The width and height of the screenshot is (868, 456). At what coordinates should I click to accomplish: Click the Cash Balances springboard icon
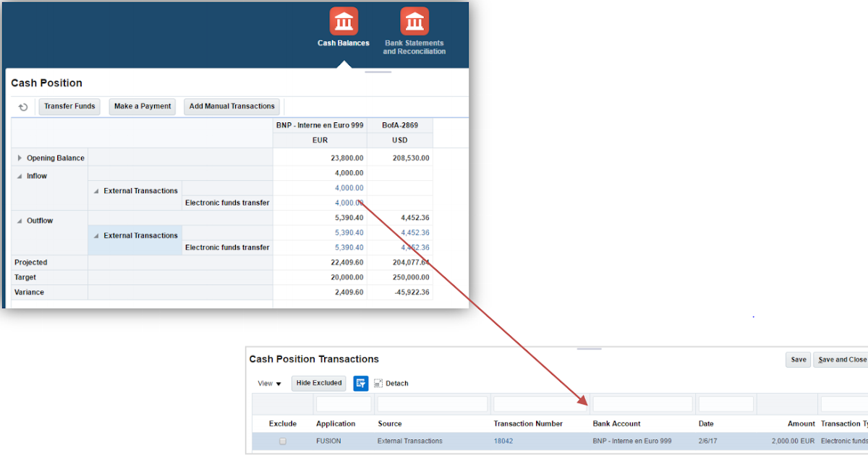point(343,22)
